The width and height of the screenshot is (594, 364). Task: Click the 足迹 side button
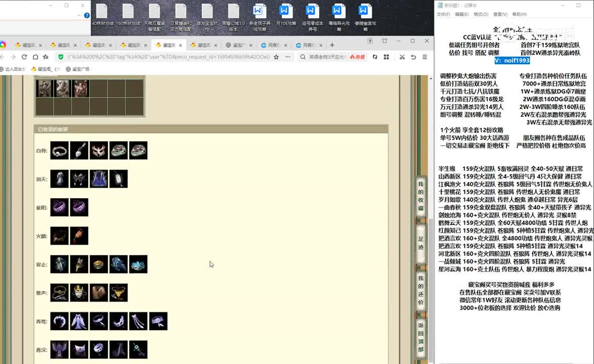(421, 243)
